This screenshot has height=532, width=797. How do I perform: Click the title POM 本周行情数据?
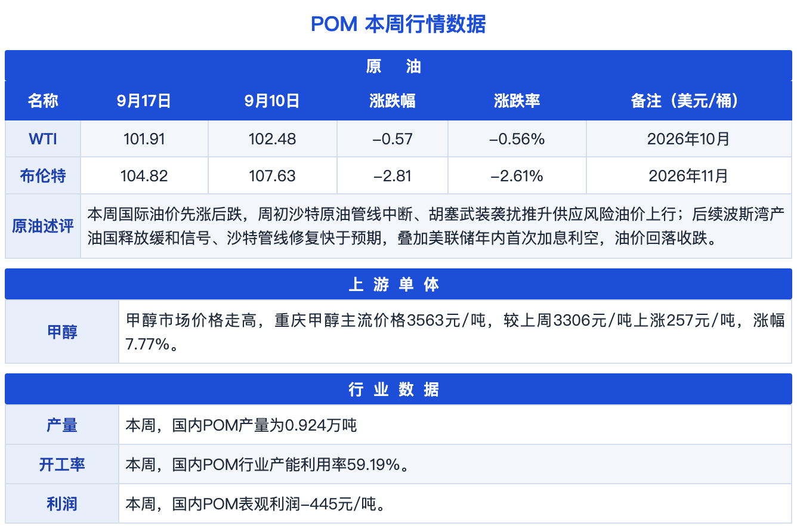coord(398,24)
